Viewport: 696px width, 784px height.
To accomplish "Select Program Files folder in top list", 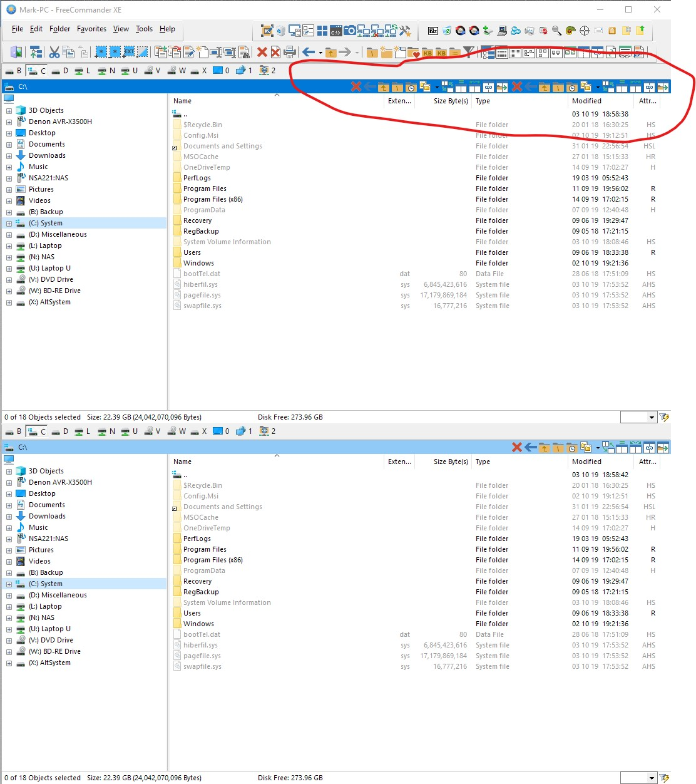I will (x=205, y=188).
